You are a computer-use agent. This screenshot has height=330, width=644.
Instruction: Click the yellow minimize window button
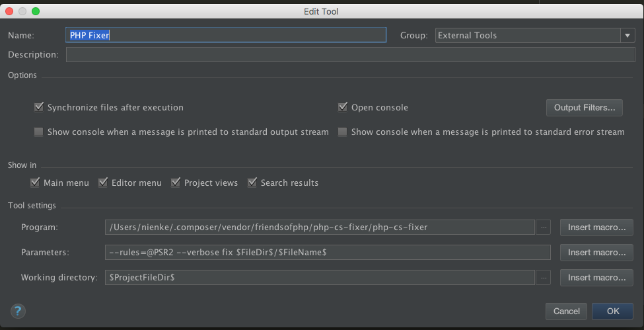pos(23,11)
